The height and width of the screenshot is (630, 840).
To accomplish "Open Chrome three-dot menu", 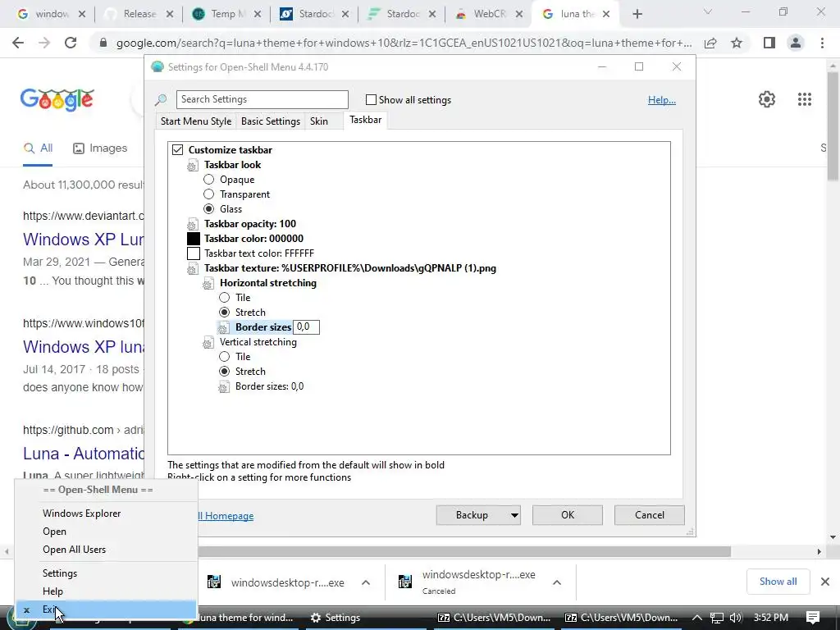I will 822,43.
